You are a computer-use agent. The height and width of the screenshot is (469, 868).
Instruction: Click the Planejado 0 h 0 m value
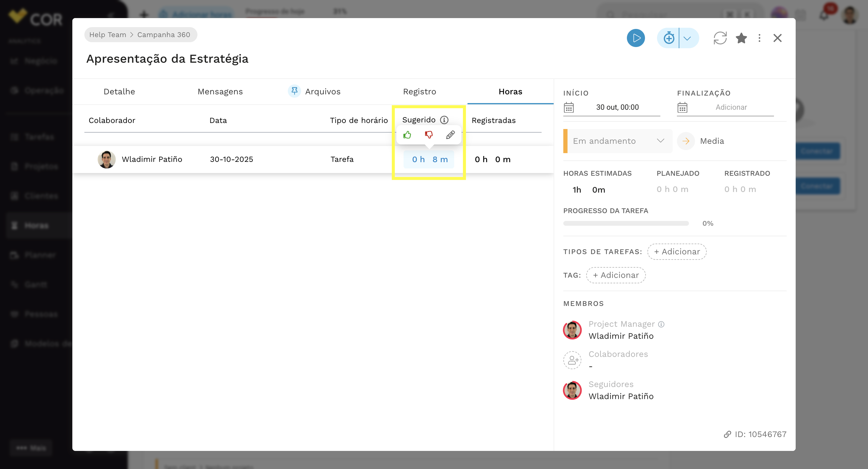pos(672,189)
